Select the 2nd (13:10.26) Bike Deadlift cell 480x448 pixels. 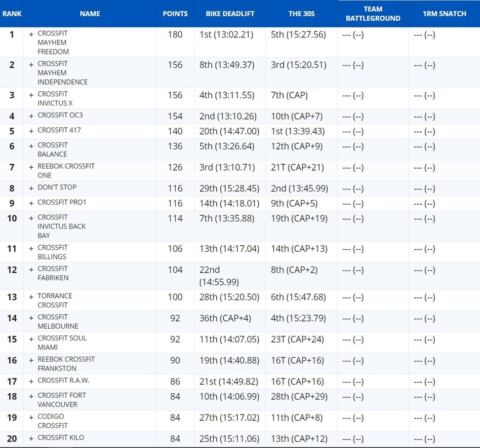click(228, 116)
